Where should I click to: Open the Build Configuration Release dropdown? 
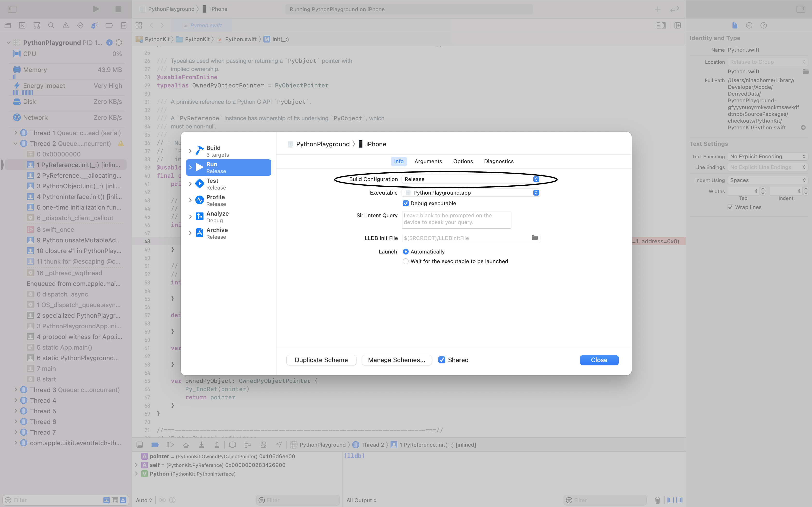pos(471,179)
